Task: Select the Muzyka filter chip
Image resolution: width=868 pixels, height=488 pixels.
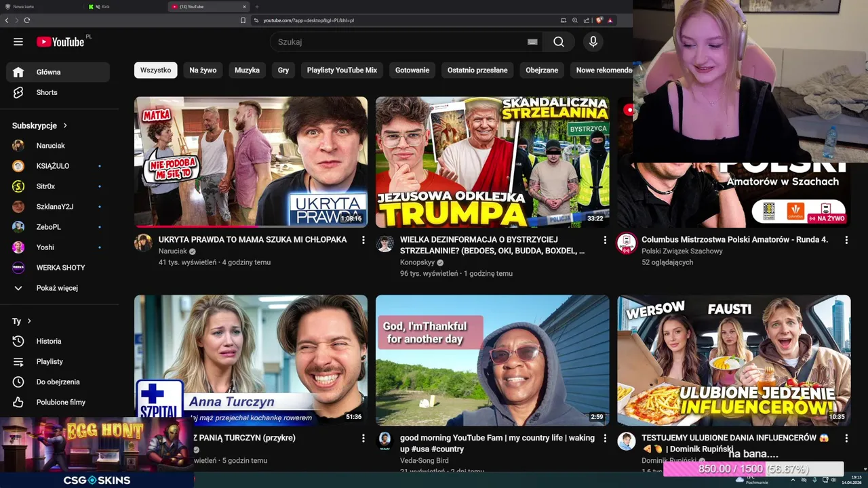Action: click(247, 70)
